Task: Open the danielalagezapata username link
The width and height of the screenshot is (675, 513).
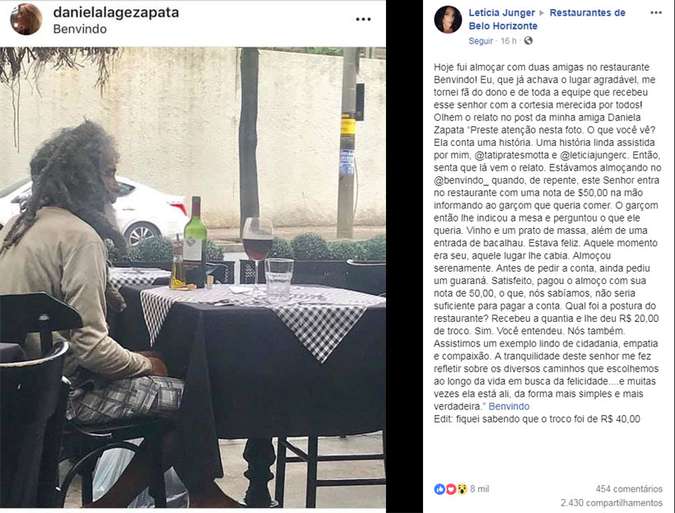Action: 116,12
